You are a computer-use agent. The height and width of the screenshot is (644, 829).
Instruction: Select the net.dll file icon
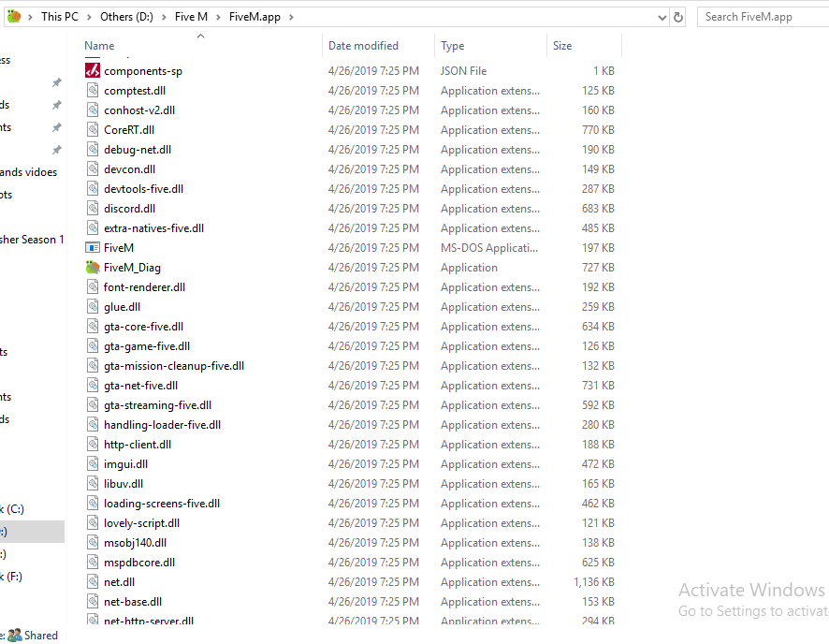(93, 582)
